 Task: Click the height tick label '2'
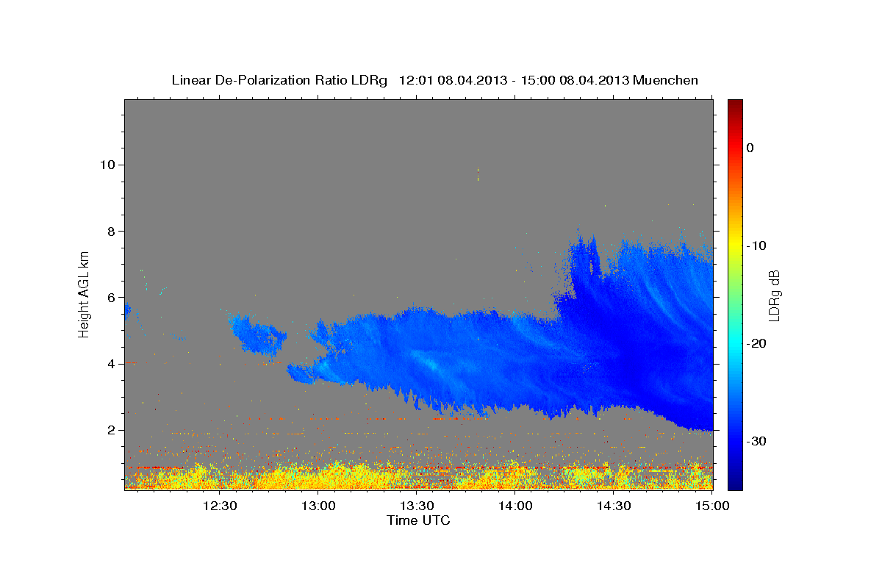(112, 430)
